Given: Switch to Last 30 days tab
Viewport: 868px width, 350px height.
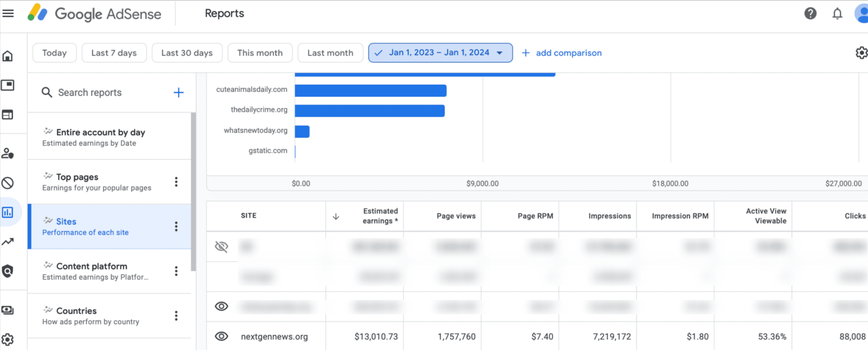Looking at the screenshot, I should point(187,52).
